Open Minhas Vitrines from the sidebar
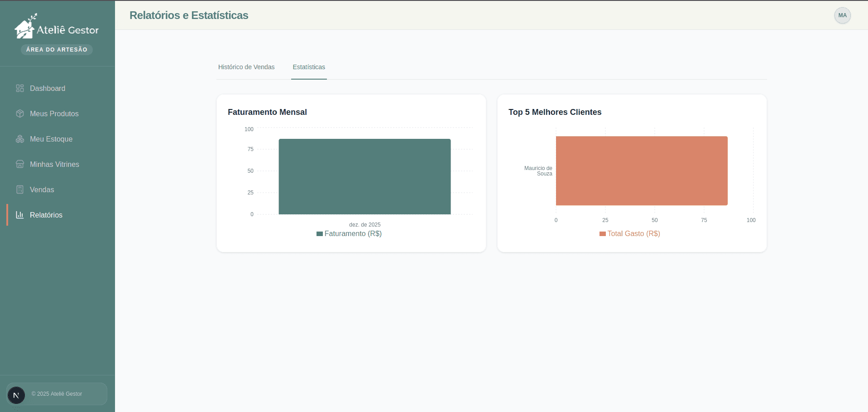The height and width of the screenshot is (412, 868). tap(54, 164)
